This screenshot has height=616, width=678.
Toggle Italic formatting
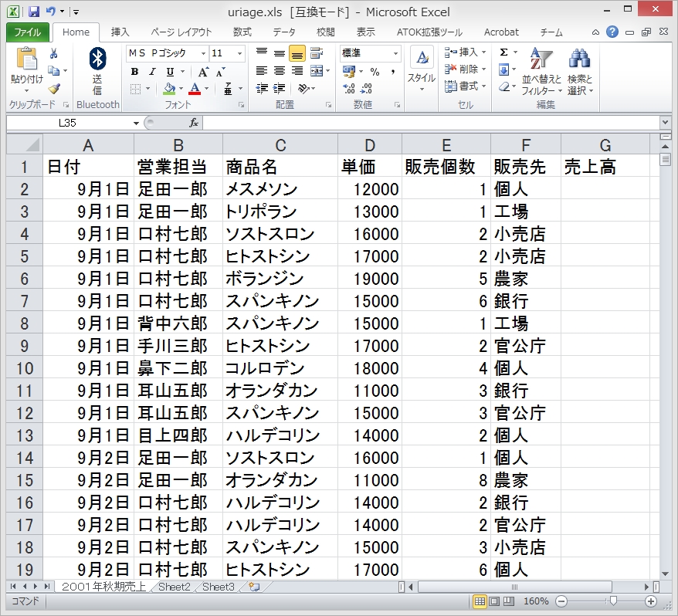point(152,73)
